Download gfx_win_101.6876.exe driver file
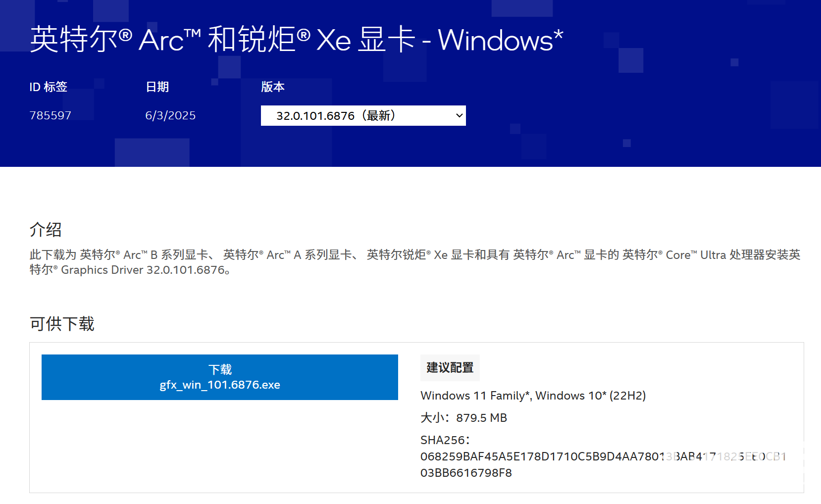 pyautogui.click(x=220, y=377)
